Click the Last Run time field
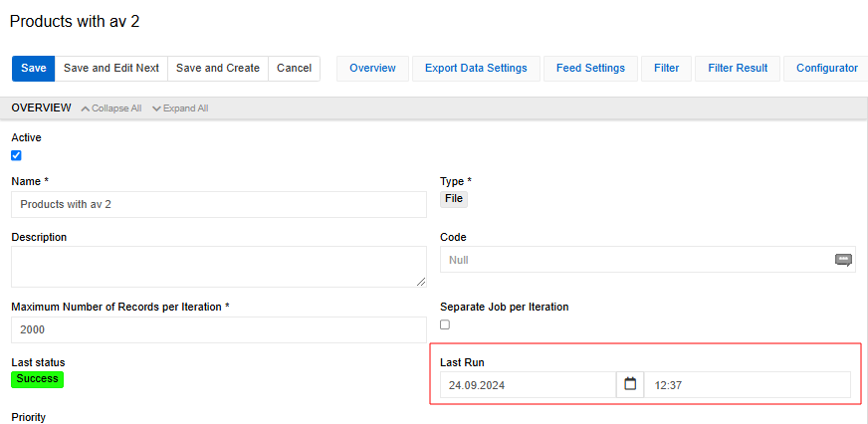 point(747,384)
